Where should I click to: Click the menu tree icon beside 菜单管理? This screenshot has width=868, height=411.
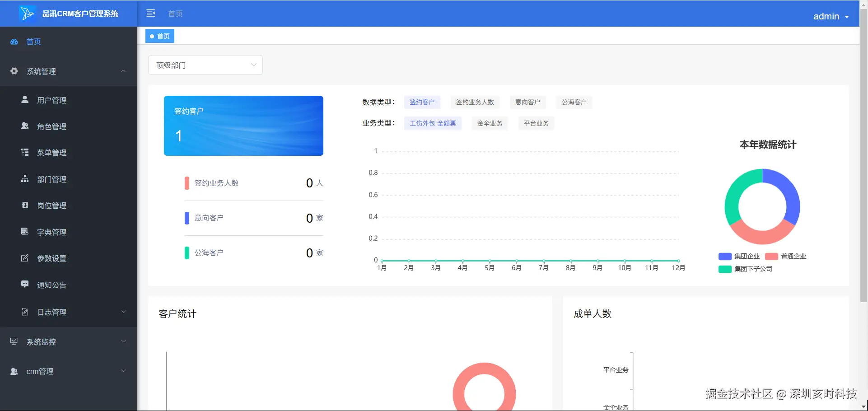[25, 152]
